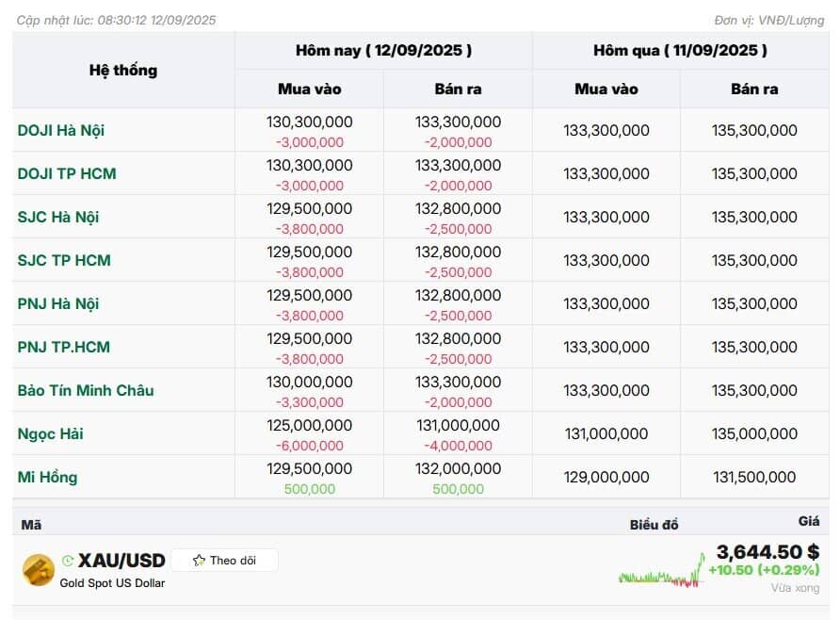Open the PNJ Hà Nội system link
The height and width of the screenshot is (620, 840).
point(57,303)
